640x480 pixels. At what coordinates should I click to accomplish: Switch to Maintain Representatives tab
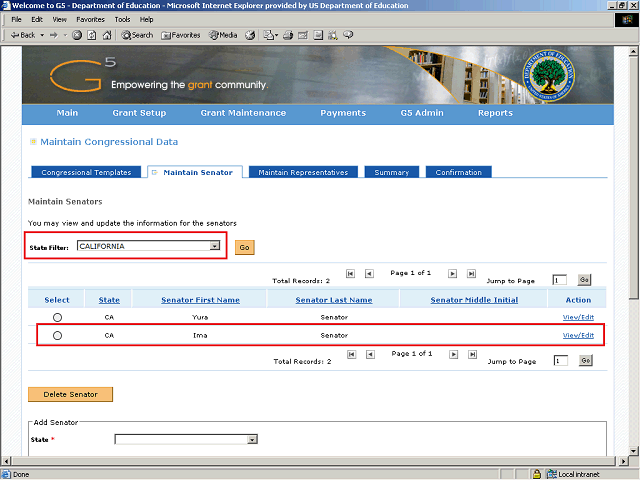(303, 172)
